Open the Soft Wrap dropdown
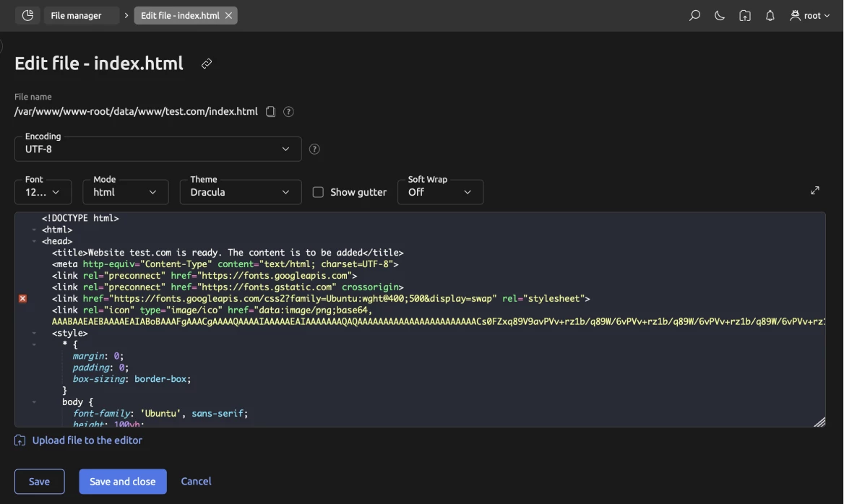Screen dimensions: 844x504 point(440,192)
